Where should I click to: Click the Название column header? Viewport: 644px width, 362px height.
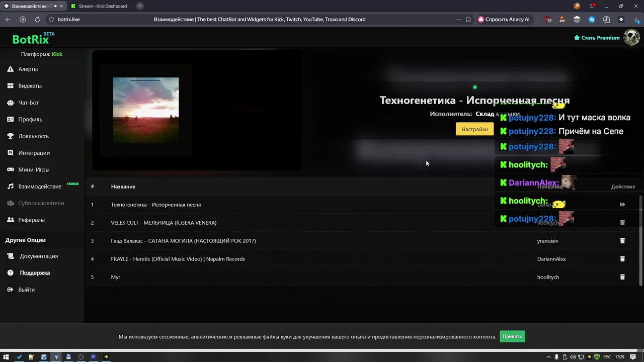pos(123,187)
